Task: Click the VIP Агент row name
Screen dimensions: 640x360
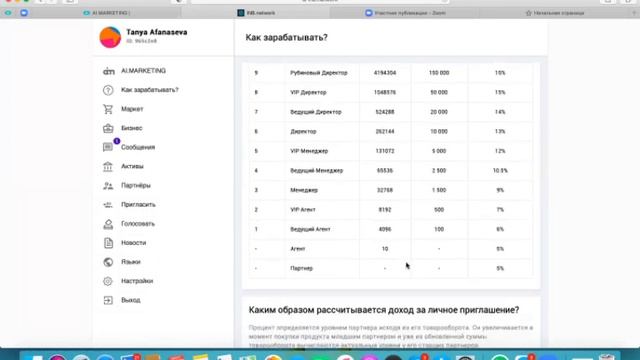Action: [x=303, y=210]
